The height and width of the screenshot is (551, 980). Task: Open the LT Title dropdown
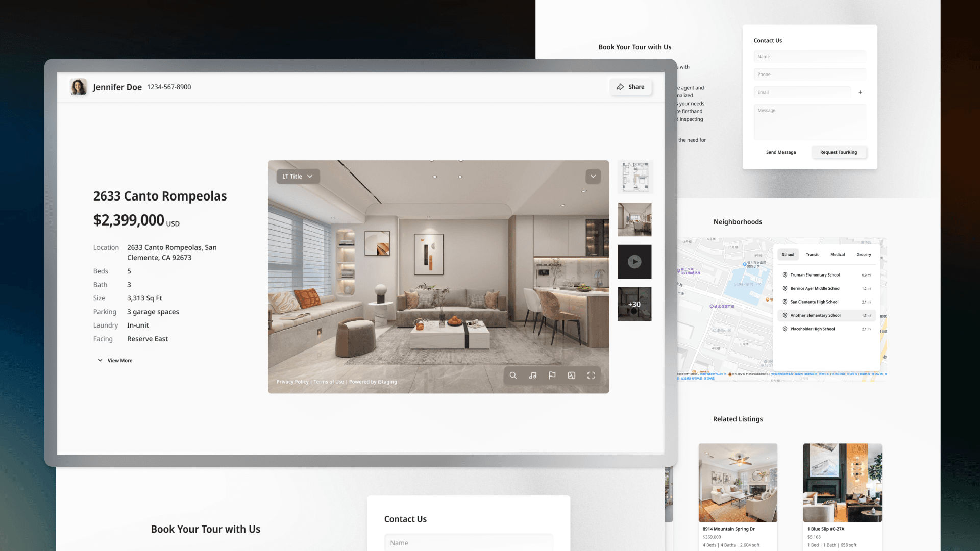[x=298, y=176]
